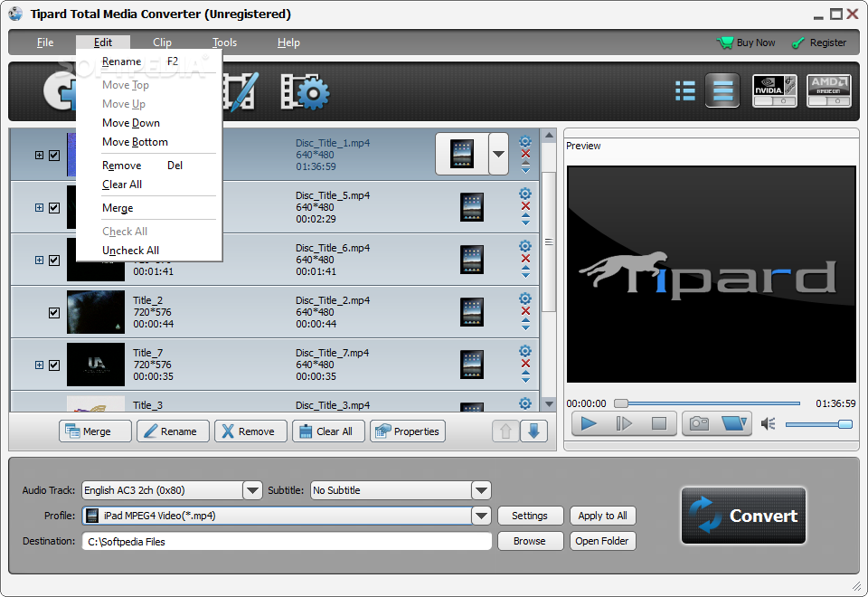The image size is (868, 597).
Task: Remove Disc_Title_5.mp4 with red X
Action: 525,206
